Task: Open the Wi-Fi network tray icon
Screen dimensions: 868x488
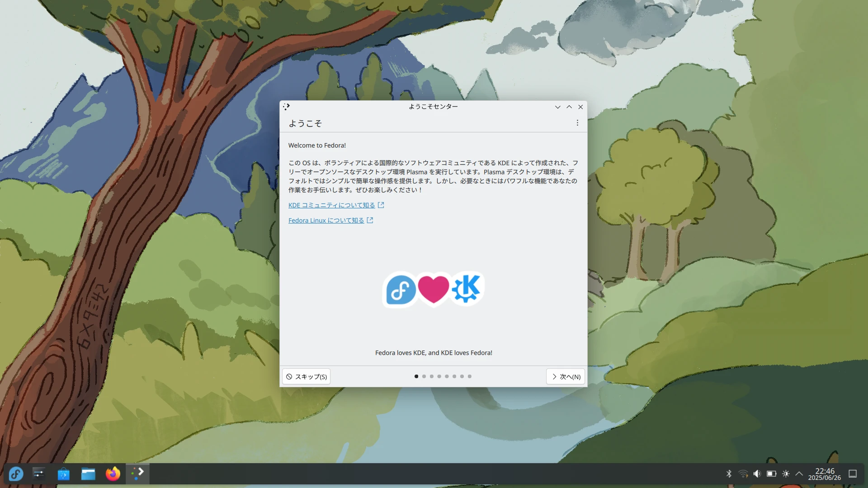Action: coord(743,474)
